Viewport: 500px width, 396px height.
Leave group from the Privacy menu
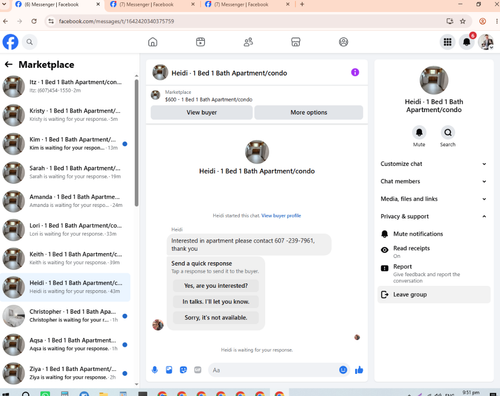tap(434, 295)
